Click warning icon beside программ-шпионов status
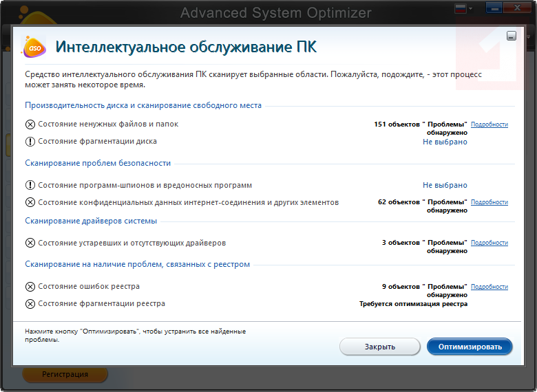The height and width of the screenshot is (392, 537). (30, 186)
